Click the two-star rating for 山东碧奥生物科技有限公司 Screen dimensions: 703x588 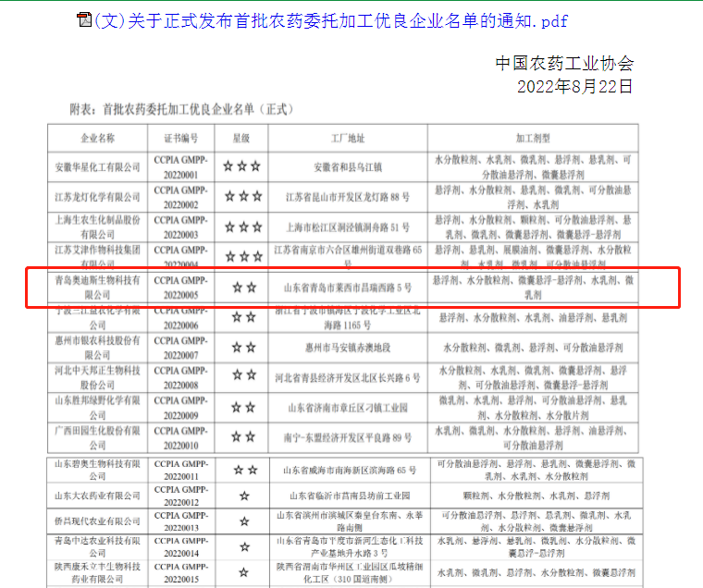tap(244, 469)
